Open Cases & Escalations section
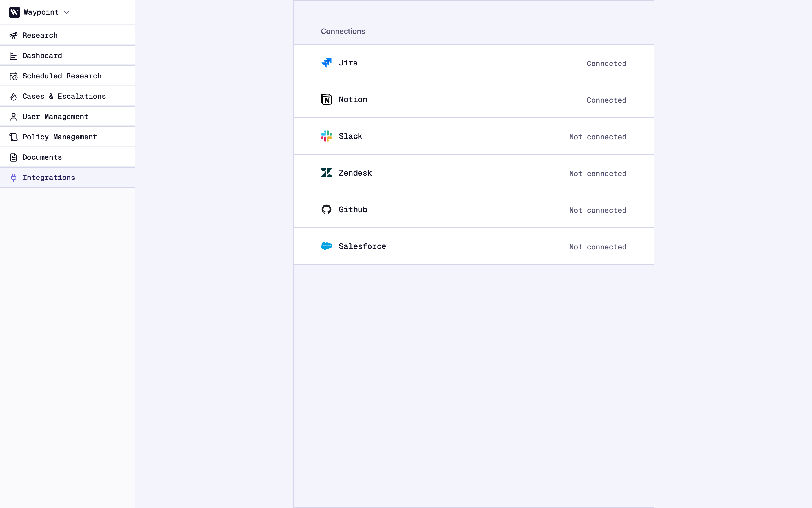The width and height of the screenshot is (812, 508). pos(67,96)
